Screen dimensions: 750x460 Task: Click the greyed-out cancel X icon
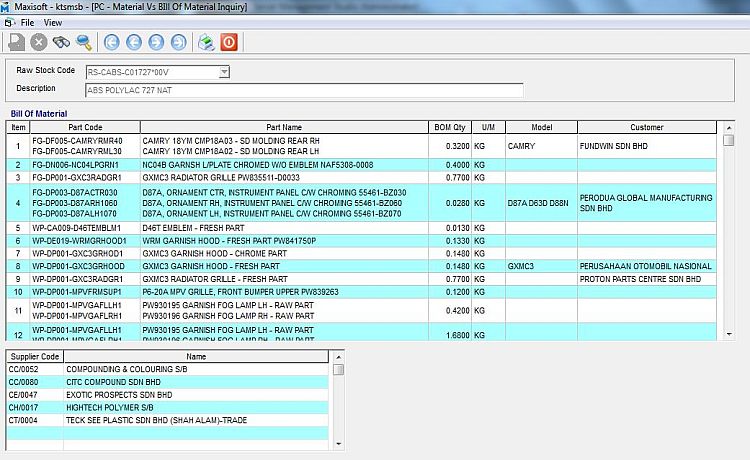[x=39, y=42]
